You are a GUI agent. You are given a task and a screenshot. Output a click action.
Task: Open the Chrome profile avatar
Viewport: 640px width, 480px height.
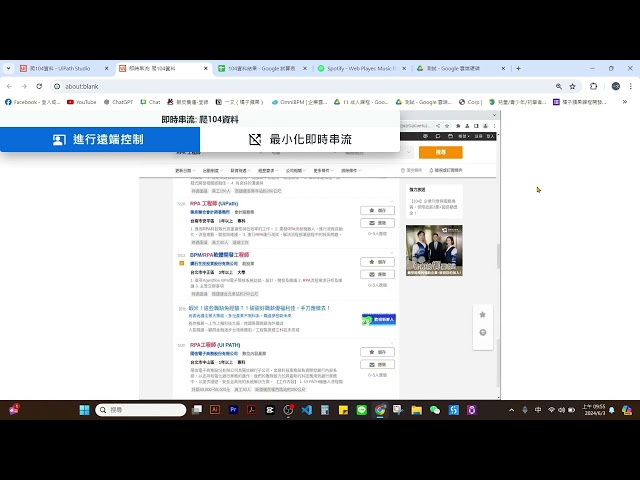click(x=616, y=87)
